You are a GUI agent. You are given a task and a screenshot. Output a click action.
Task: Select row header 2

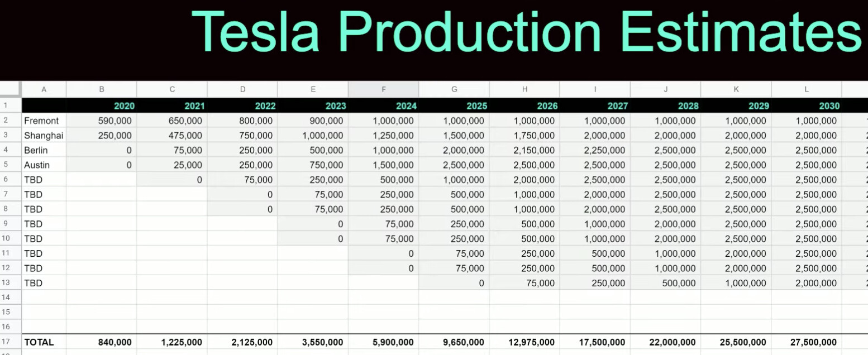[x=11, y=121]
